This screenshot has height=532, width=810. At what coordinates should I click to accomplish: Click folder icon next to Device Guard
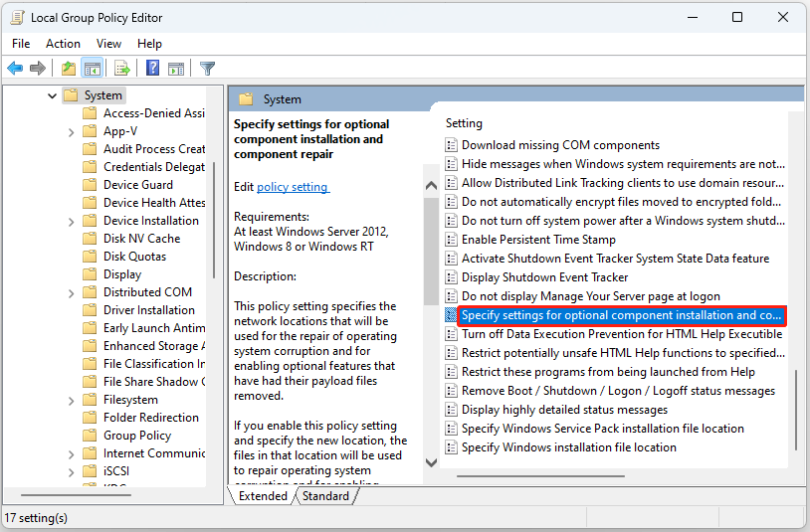(x=90, y=185)
